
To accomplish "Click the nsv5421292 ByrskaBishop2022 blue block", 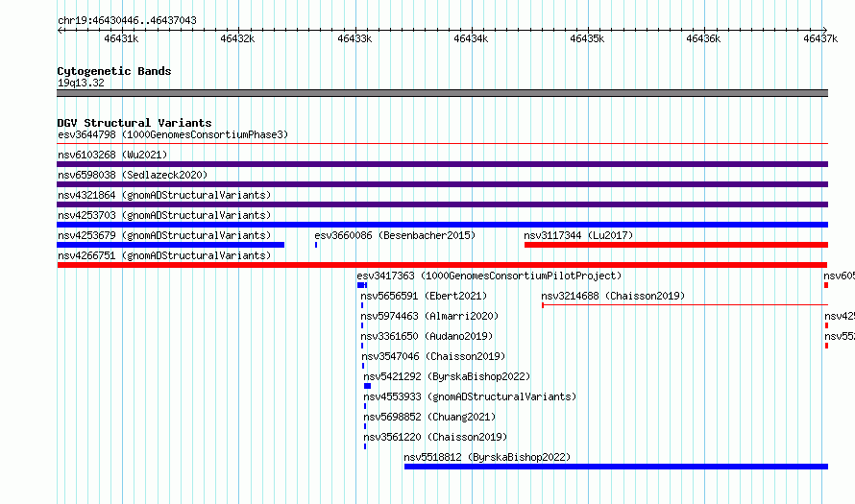I will pos(368,386).
